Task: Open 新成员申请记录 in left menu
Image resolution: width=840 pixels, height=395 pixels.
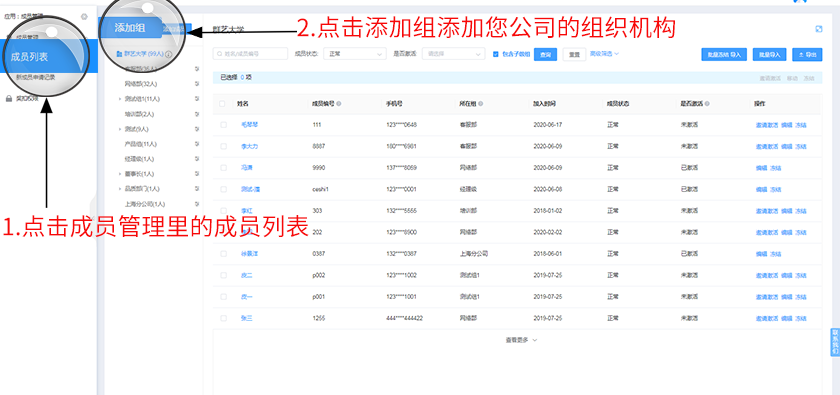Action: coord(35,77)
